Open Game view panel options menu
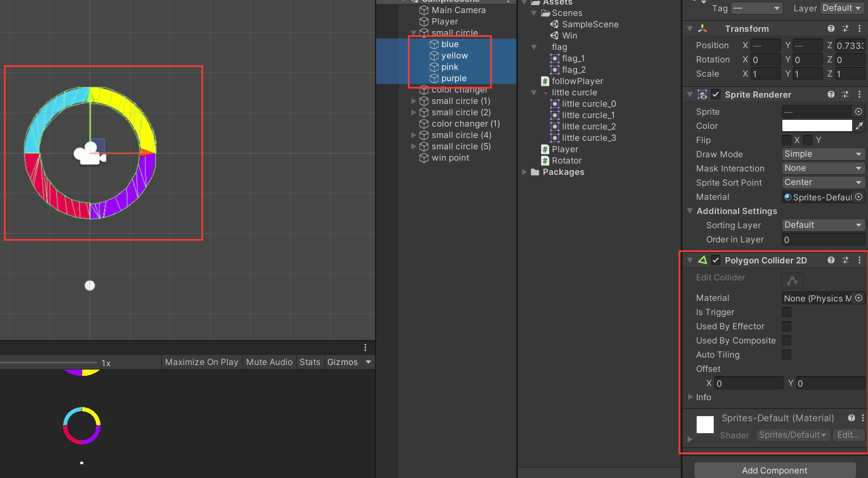868x478 pixels. pos(365,347)
